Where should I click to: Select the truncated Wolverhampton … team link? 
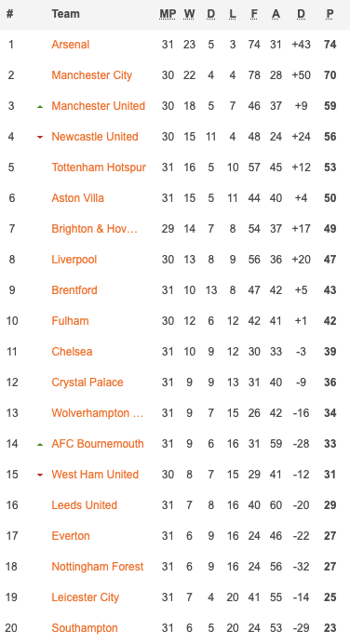coord(98,413)
